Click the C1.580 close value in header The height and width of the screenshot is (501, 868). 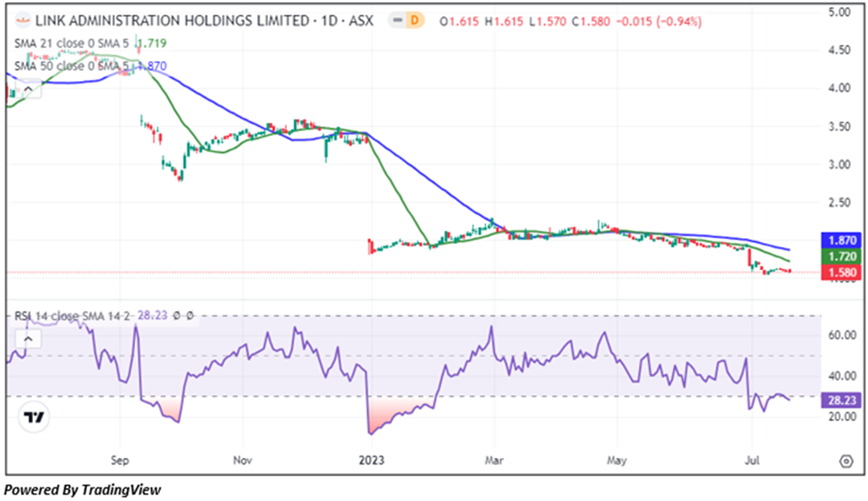click(x=591, y=22)
